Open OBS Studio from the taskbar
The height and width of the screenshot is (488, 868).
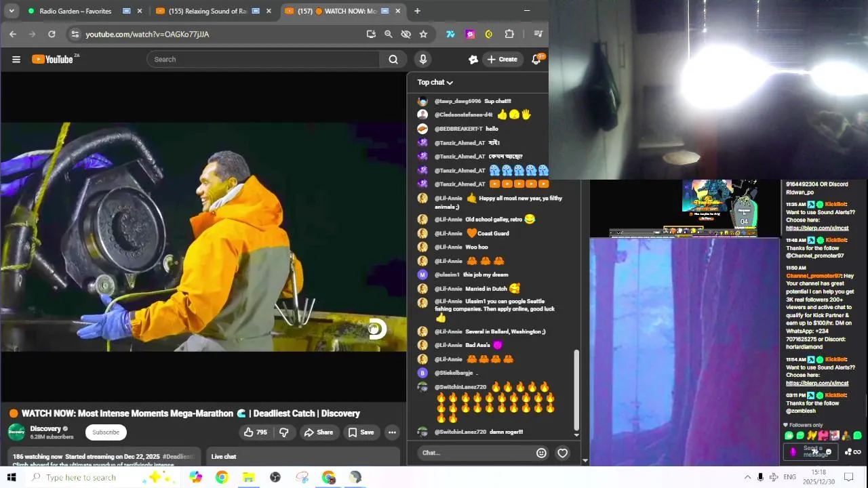point(275,477)
